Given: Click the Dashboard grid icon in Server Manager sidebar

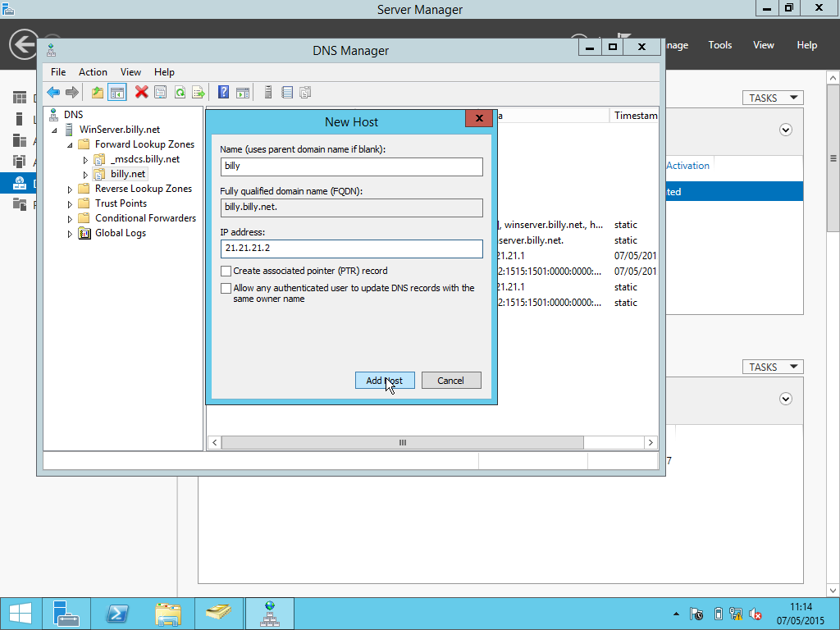Looking at the screenshot, I should click(x=20, y=97).
